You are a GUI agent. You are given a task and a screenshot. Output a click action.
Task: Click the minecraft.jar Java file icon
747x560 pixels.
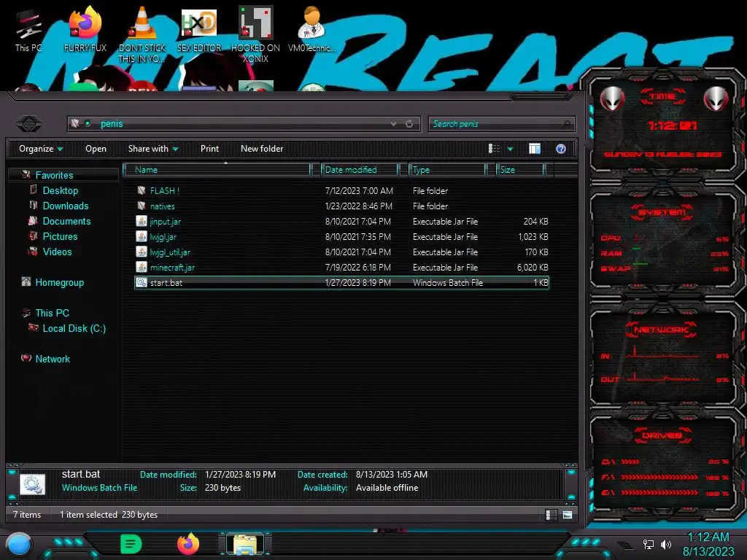click(x=141, y=267)
